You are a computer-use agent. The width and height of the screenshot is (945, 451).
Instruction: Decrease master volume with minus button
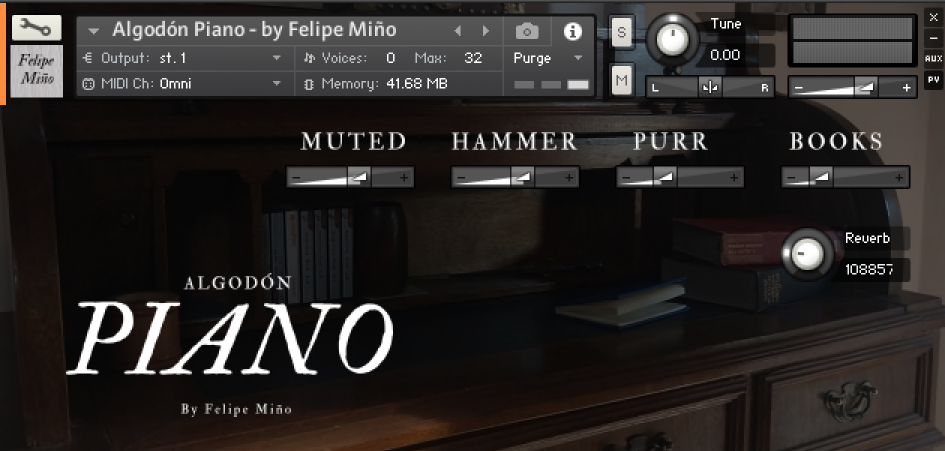click(799, 88)
